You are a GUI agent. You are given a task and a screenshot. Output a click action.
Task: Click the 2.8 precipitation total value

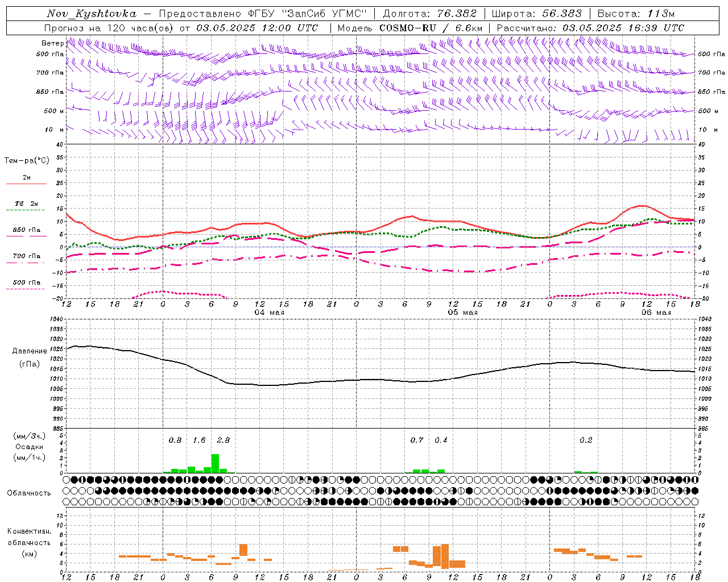click(224, 440)
